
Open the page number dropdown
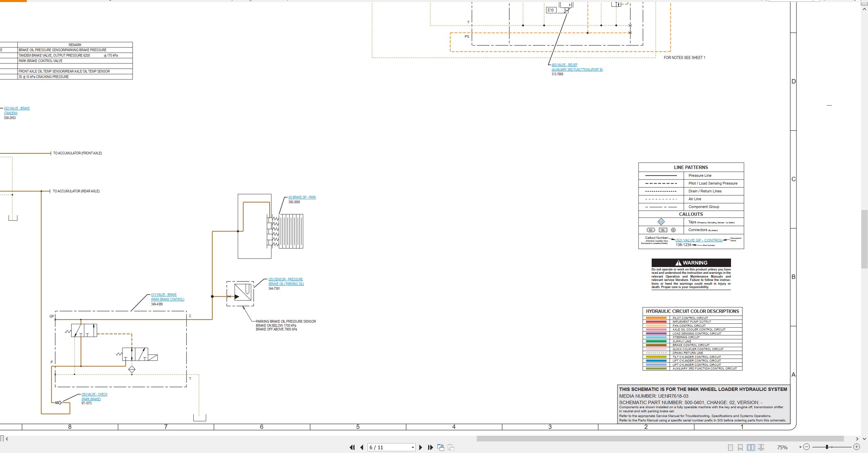(413, 448)
